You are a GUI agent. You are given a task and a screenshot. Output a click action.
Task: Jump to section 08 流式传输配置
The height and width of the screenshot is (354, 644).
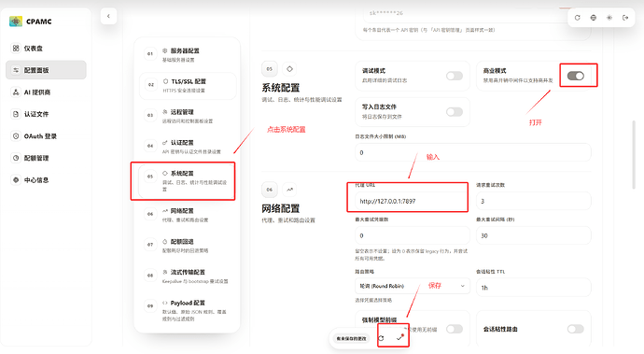tap(188, 276)
